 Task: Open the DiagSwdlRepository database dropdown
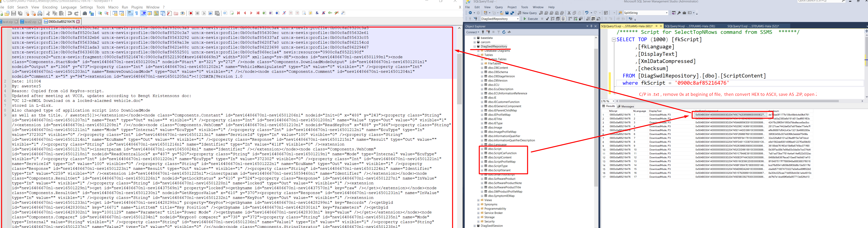pyautogui.click(x=517, y=19)
